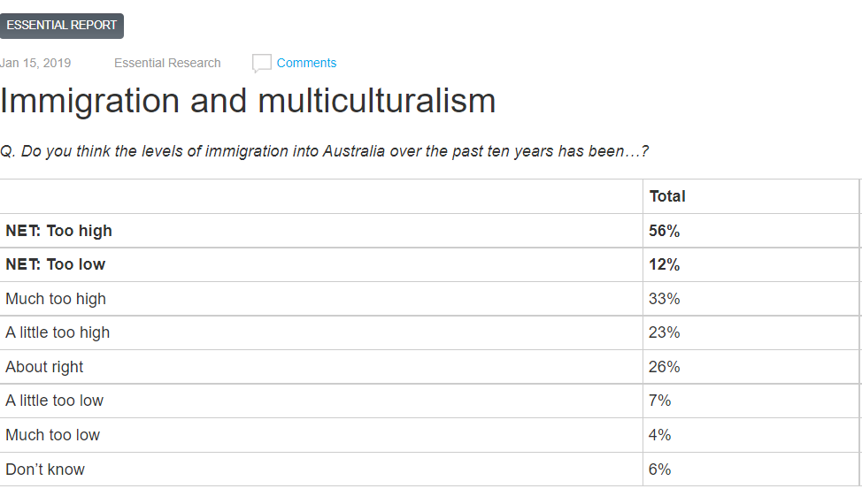862x504 pixels.
Task: Click the 26% value cell
Action: (664, 367)
